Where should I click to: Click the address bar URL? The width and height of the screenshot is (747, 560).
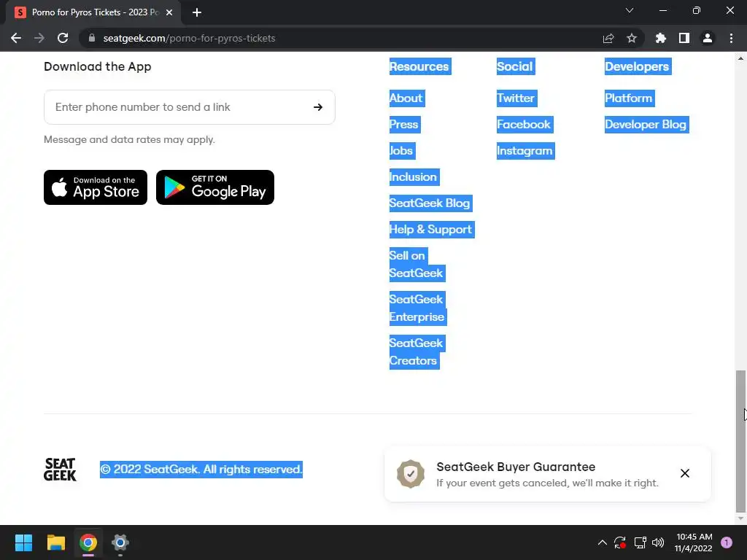pos(189,38)
